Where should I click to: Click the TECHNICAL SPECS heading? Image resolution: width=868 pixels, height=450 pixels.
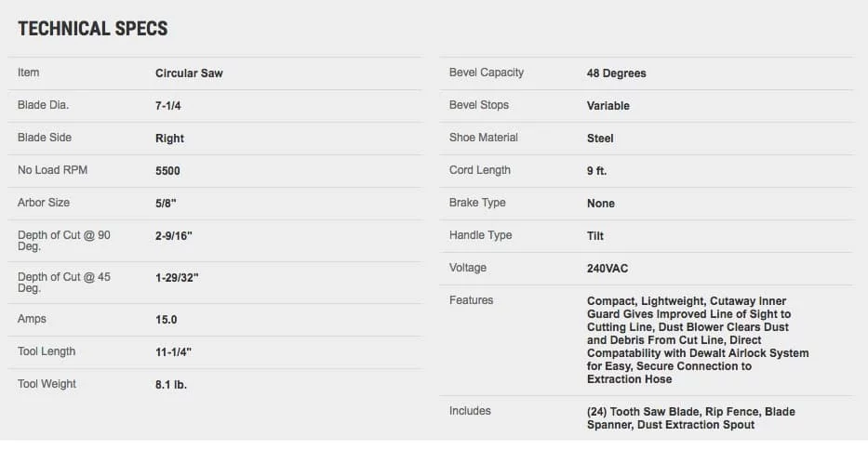pyautogui.click(x=92, y=29)
